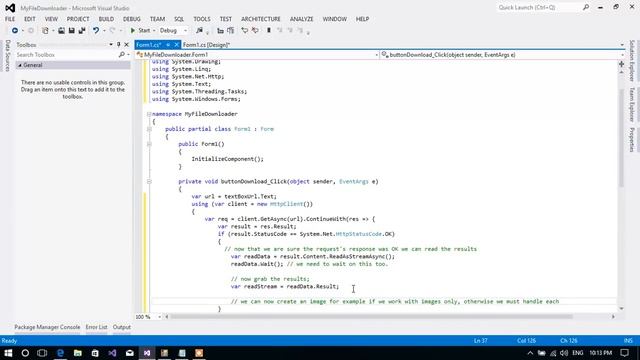Image resolution: width=640 pixels, height=360 pixels.
Task: Click the Save toolbar icon
Action: (x=71, y=31)
